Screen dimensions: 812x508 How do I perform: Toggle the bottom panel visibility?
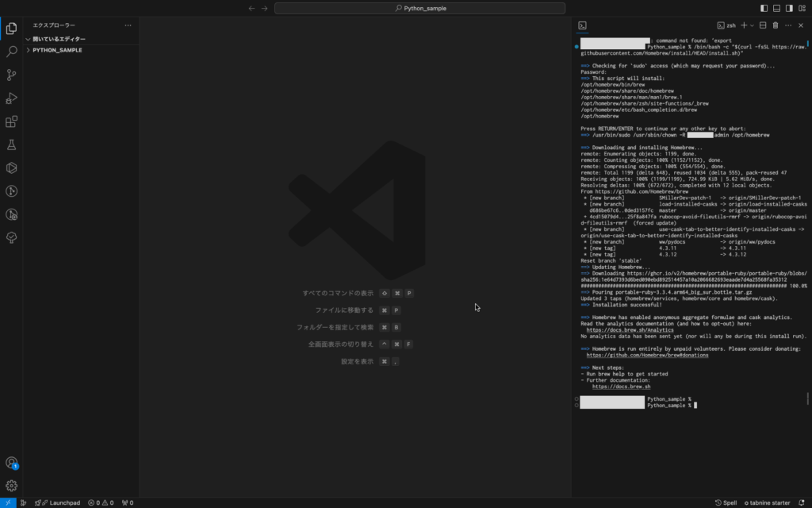(776, 8)
